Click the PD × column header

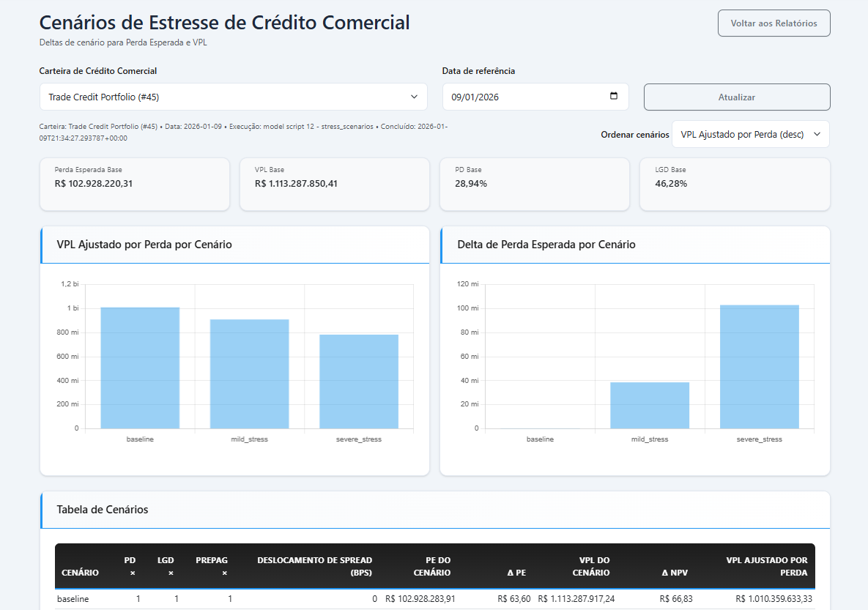pyautogui.click(x=130, y=566)
